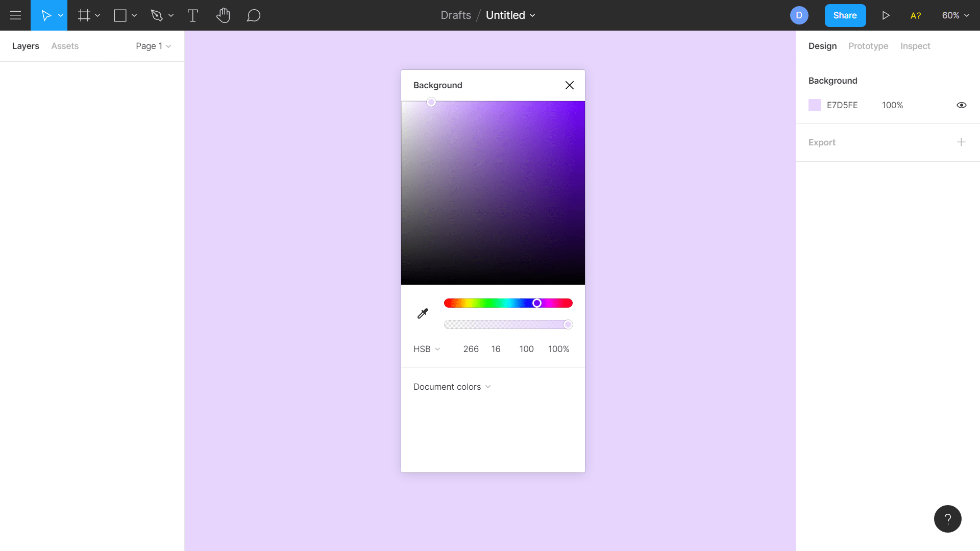Select the Text tool
This screenshot has height=551, width=980.
[x=193, y=15]
